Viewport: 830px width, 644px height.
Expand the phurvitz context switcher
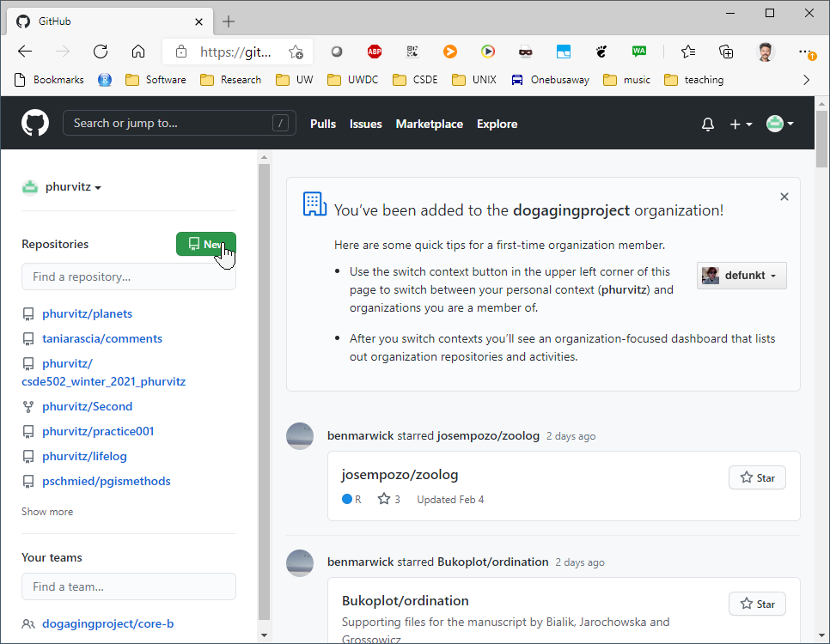click(61, 187)
